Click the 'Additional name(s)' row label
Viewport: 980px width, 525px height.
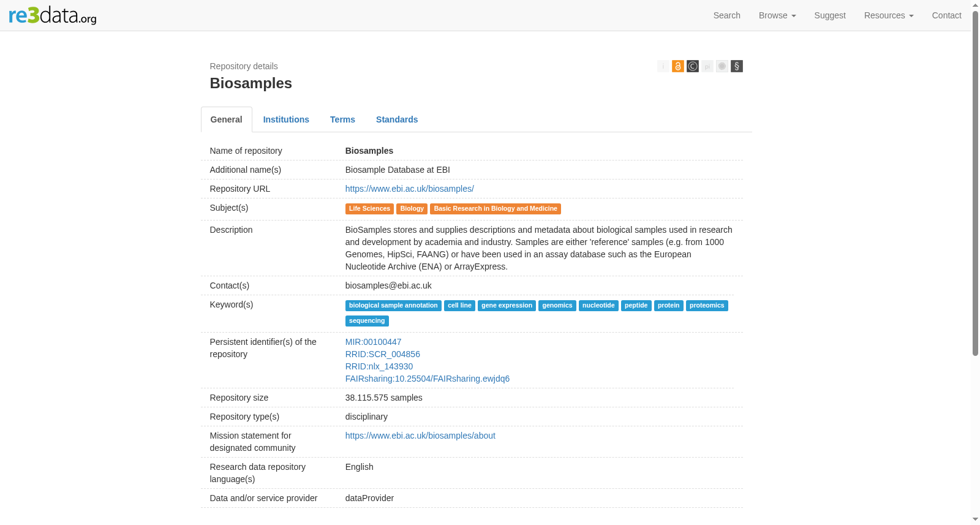pyautogui.click(x=246, y=170)
